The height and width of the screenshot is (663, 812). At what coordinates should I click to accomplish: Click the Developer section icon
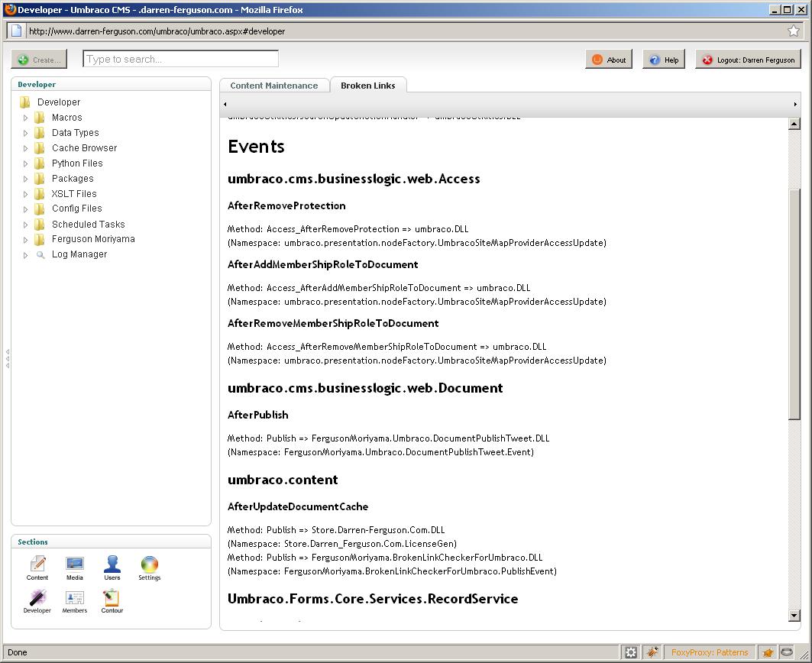37,599
